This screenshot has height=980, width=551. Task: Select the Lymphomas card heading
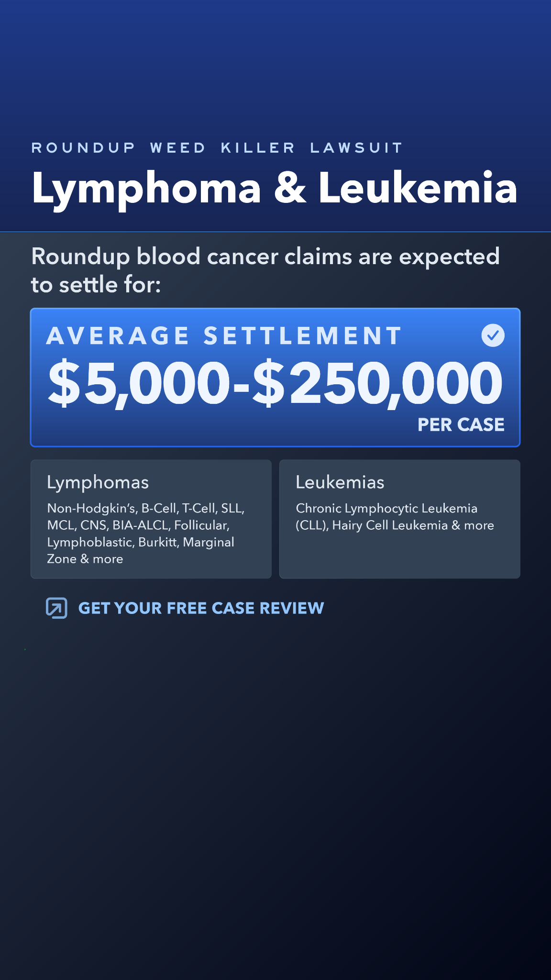click(x=98, y=483)
